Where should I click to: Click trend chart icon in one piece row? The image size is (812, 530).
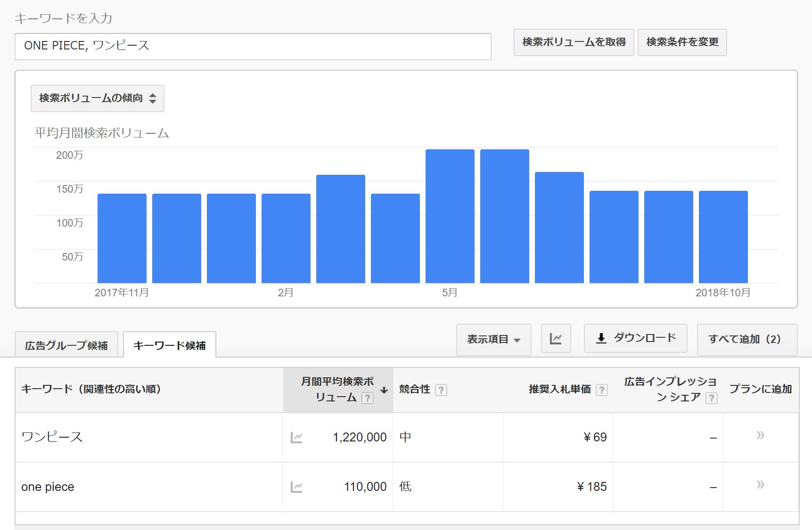point(296,487)
